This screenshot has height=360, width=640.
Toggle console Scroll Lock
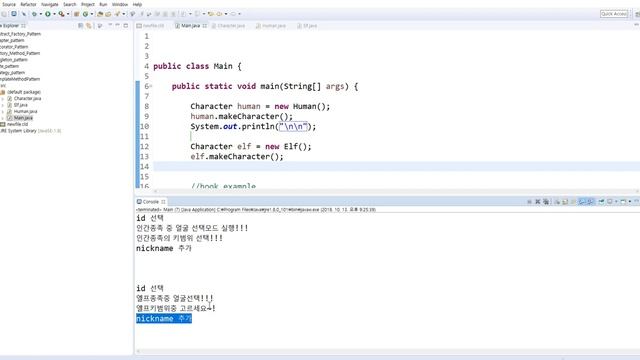tap(565, 202)
